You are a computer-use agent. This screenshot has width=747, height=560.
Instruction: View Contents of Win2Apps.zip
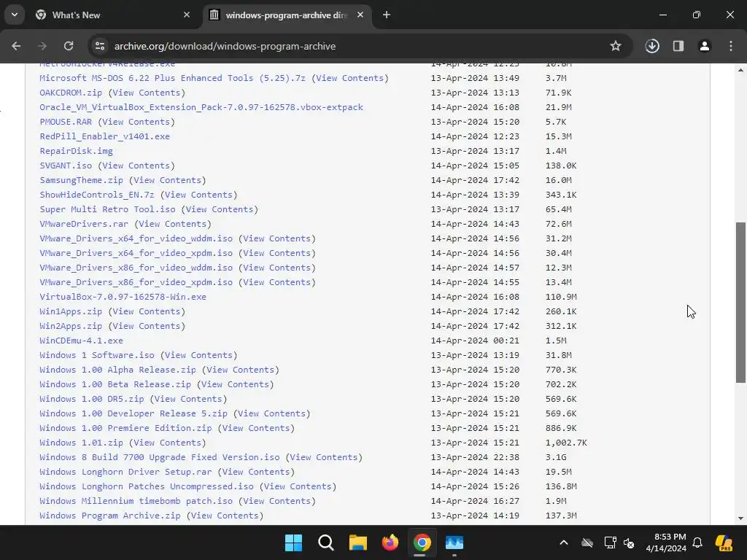[146, 326]
